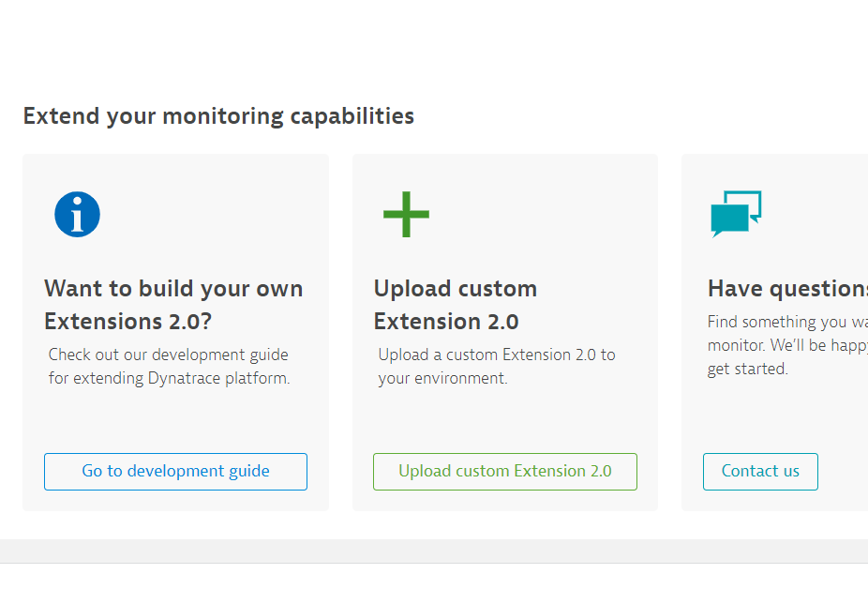Open the Go to development guide button

coord(175,472)
